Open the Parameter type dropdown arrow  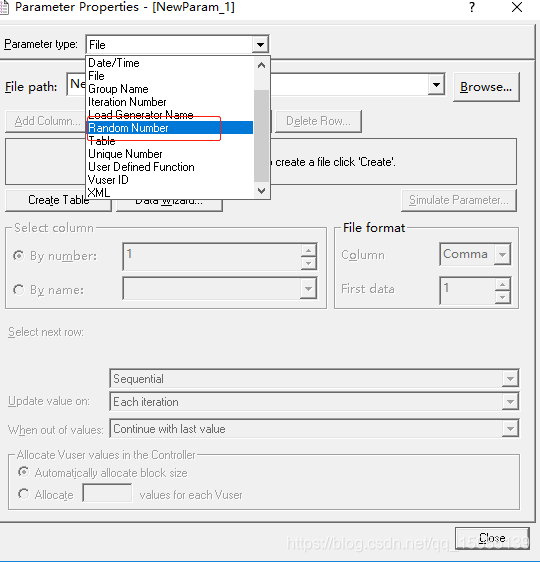coord(261,45)
